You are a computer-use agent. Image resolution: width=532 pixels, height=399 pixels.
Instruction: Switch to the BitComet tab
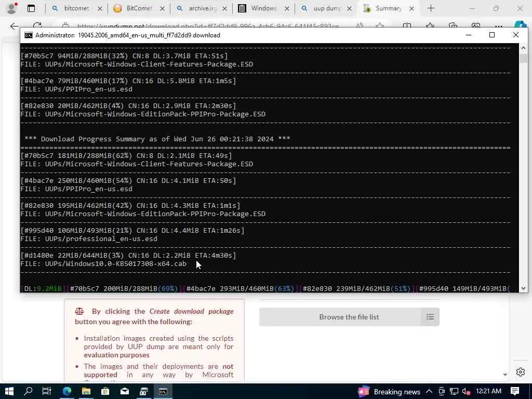(x=139, y=8)
